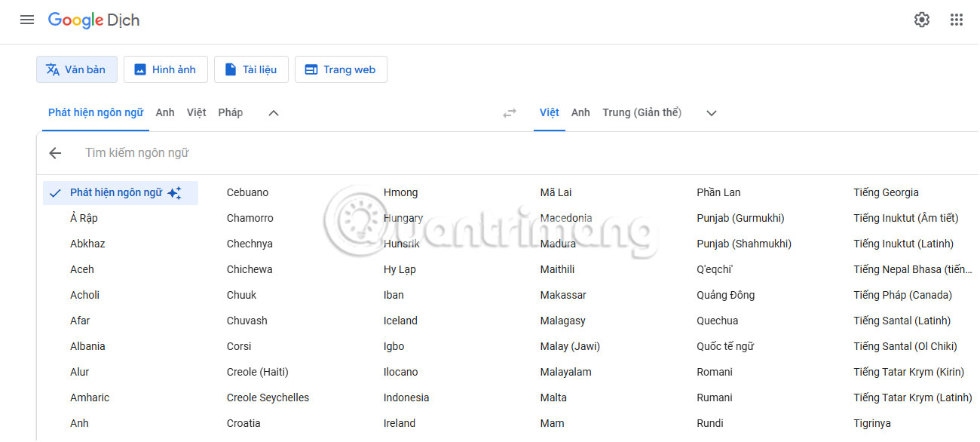Screen dimensions: 980x442
Task: Click the Trang web browser icon
Action: pyautogui.click(x=311, y=69)
